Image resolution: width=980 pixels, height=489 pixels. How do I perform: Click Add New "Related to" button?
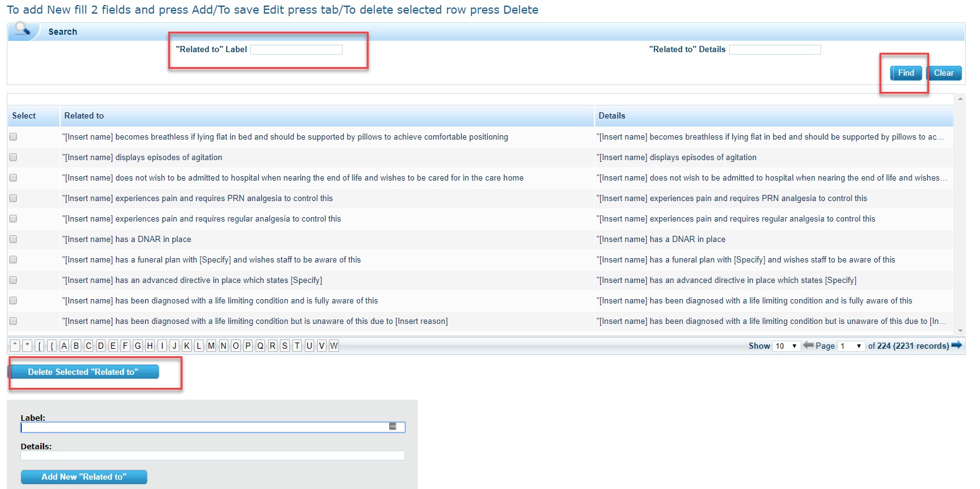tap(84, 477)
